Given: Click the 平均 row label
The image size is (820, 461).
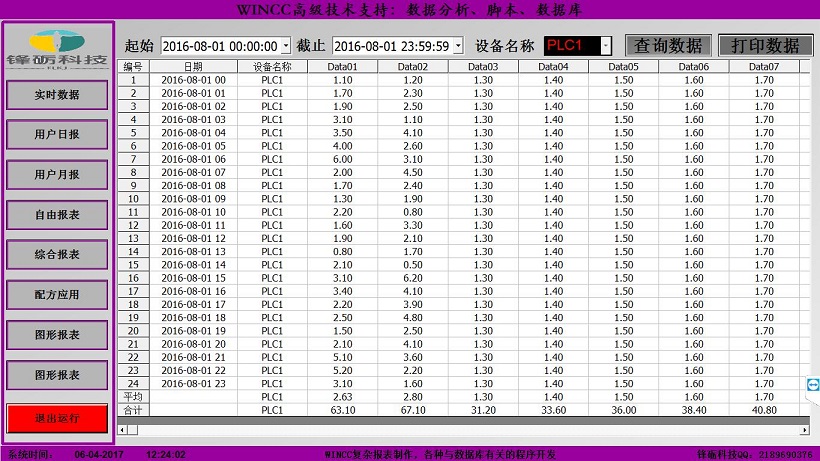Looking at the screenshot, I should (x=133, y=397).
